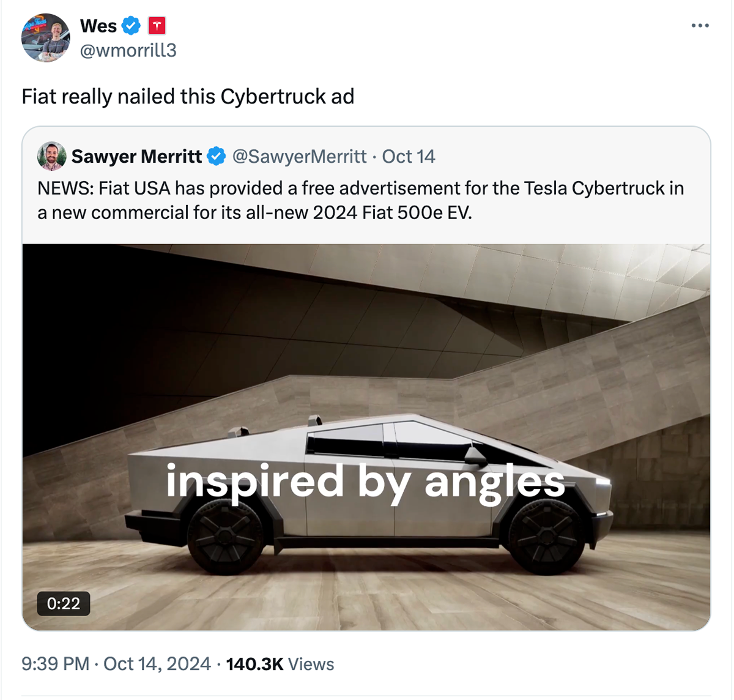
Task: Open Wes's profile picture
Action: pos(45,38)
